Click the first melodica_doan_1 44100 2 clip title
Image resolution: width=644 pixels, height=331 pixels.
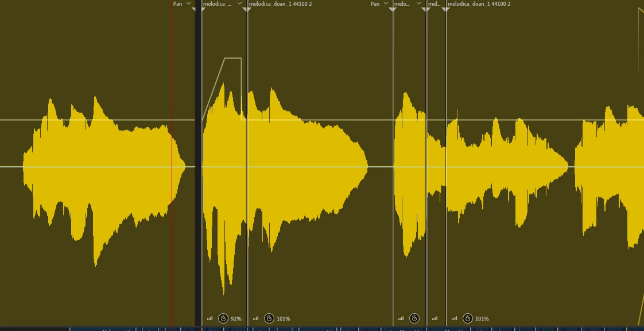pyautogui.click(x=280, y=3)
